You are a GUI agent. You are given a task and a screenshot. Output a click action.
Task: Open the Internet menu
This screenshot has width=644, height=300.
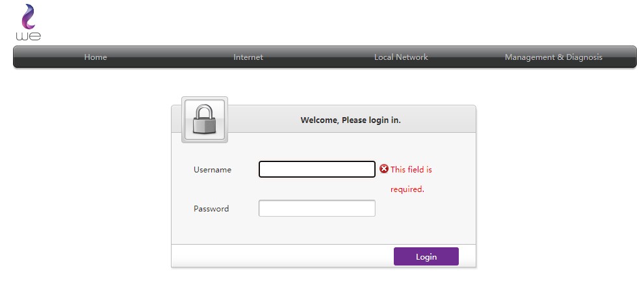click(248, 57)
